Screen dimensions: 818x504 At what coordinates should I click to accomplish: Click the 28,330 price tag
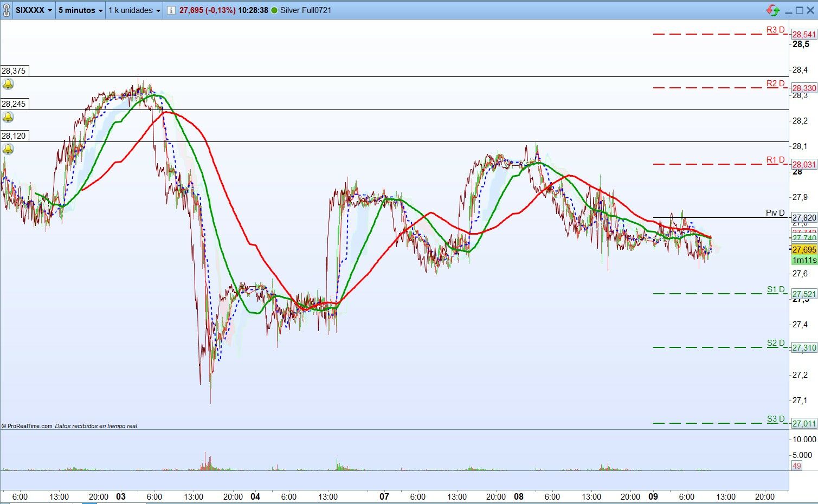[x=804, y=88]
